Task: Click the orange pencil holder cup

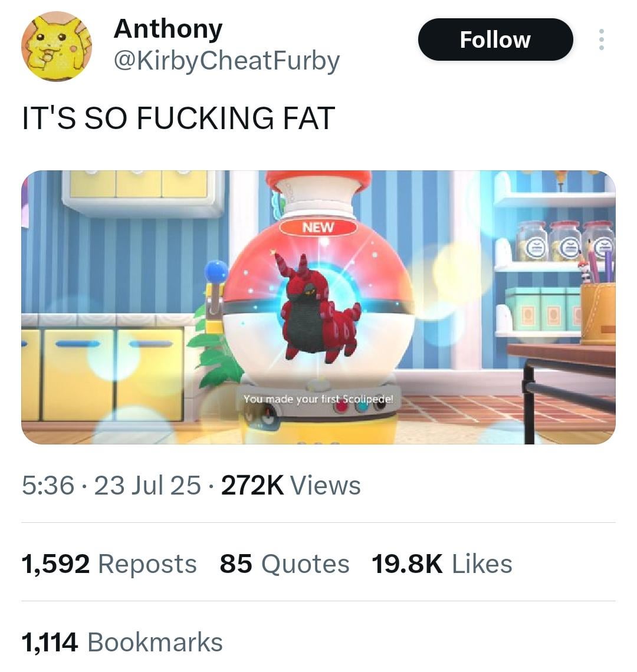Action: coord(598,313)
